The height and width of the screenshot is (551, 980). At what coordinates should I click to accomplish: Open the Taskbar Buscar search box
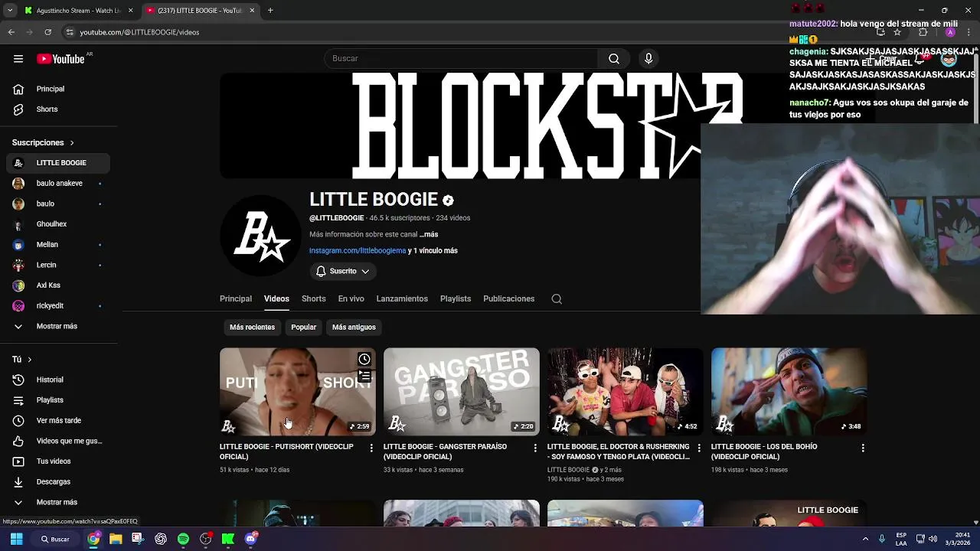click(x=56, y=539)
